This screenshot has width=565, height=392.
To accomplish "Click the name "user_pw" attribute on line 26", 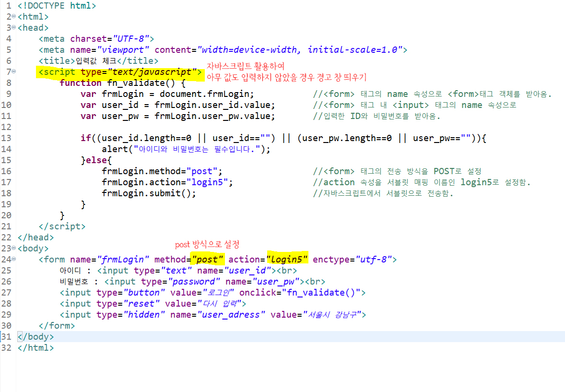I will [262, 282].
